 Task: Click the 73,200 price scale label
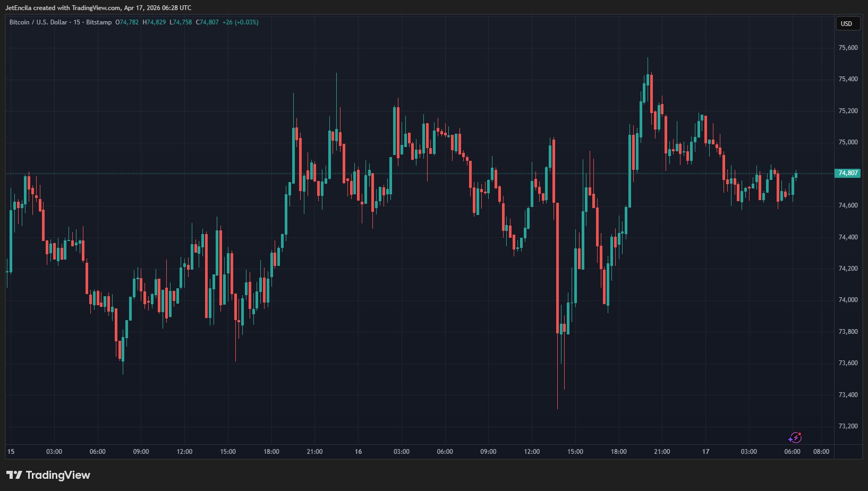pos(848,426)
